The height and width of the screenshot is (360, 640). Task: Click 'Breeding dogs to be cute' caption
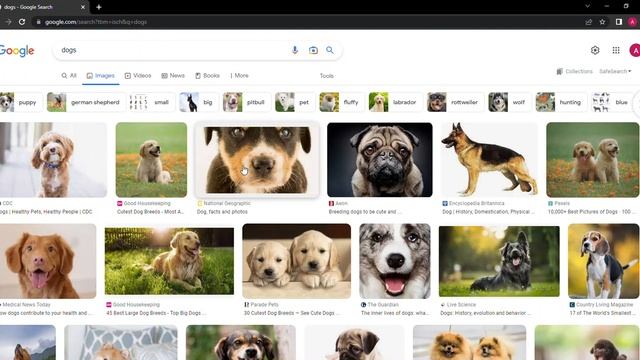pyautogui.click(x=365, y=212)
